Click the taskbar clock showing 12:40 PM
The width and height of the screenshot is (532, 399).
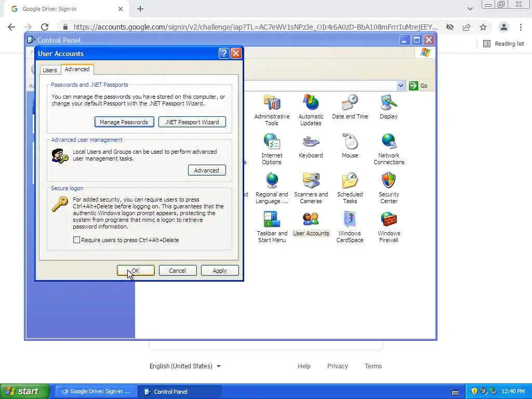click(513, 392)
